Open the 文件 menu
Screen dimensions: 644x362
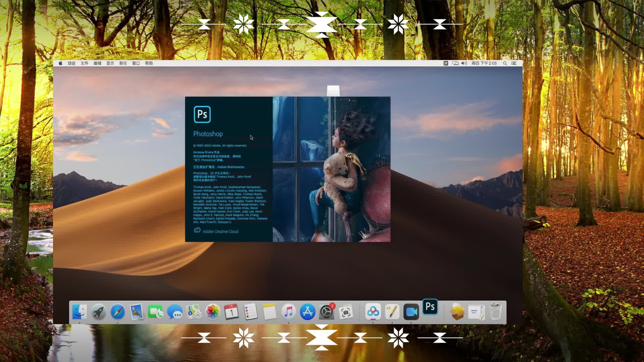[x=85, y=63]
